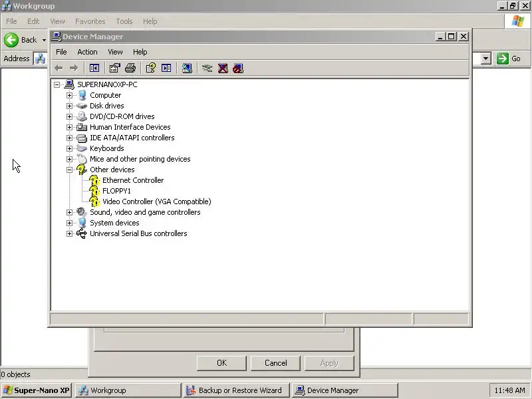
Task: Expand the Human Interface Devices node
Action: click(x=70, y=127)
